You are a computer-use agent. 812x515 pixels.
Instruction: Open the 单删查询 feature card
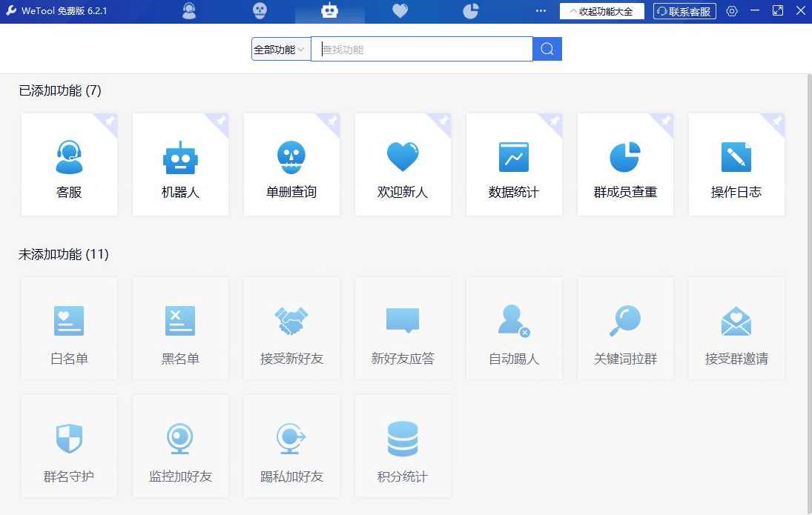click(291, 164)
